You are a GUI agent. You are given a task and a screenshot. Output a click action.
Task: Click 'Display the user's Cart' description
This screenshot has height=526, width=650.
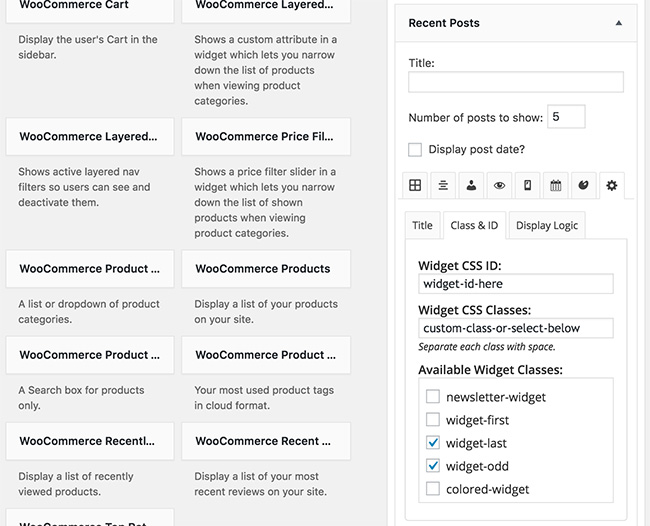(x=88, y=47)
